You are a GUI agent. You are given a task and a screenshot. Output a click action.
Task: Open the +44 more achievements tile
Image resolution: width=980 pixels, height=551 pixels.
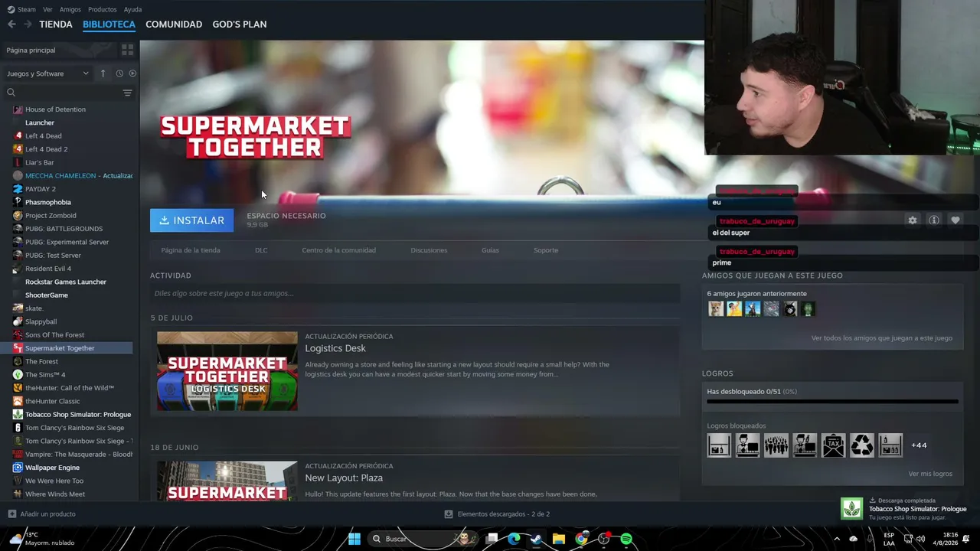[x=919, y=445]
